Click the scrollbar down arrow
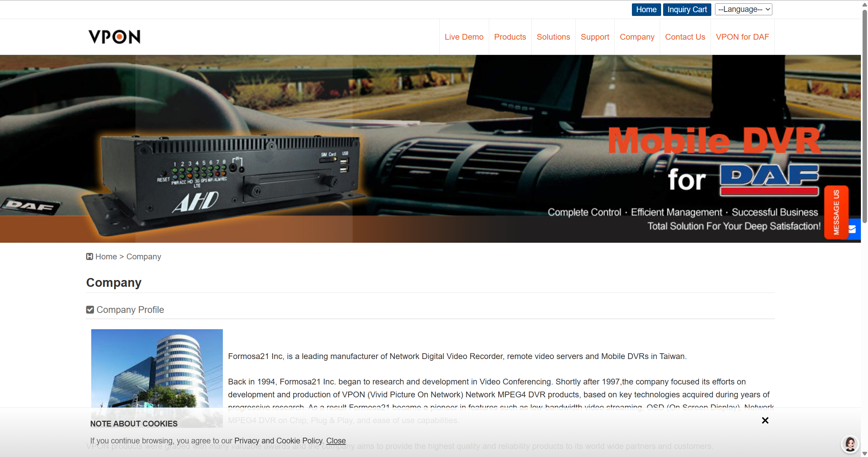868x457 pixels. [x=865, y=454]
